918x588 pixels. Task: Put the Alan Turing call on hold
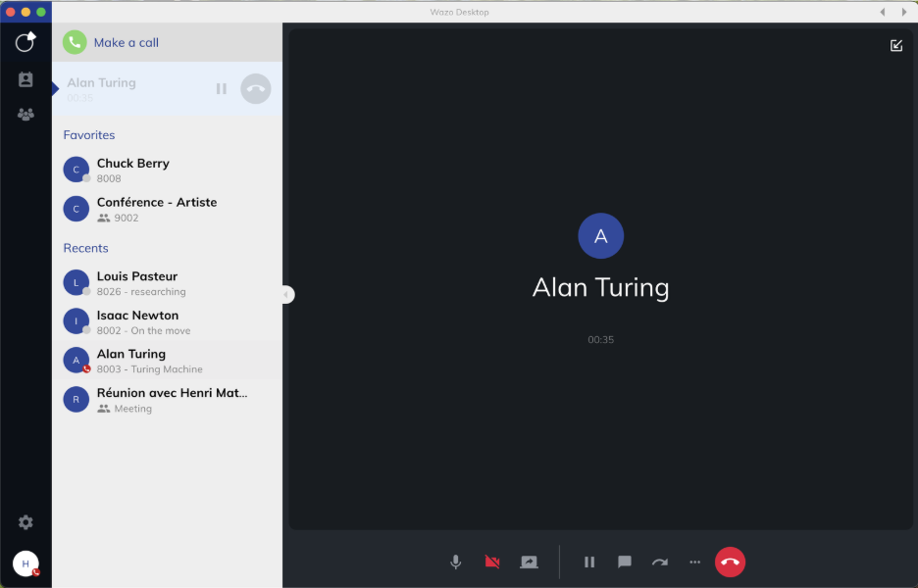[588, 562]
